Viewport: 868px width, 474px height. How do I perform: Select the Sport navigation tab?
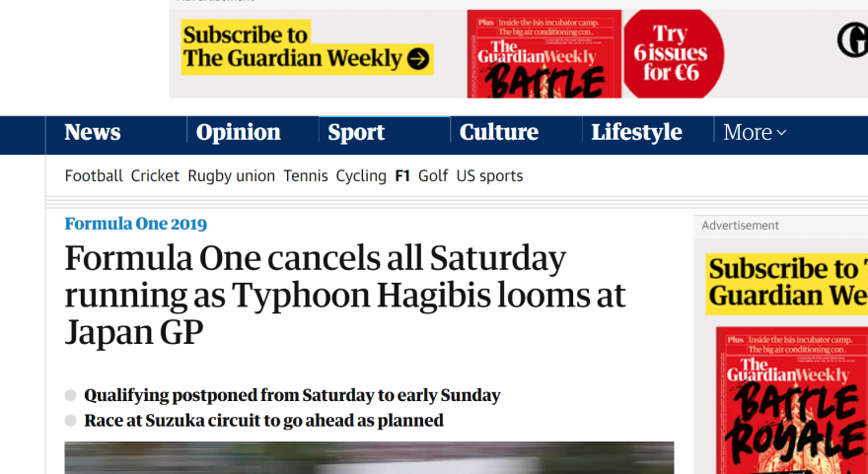click(x=356, y=132)
